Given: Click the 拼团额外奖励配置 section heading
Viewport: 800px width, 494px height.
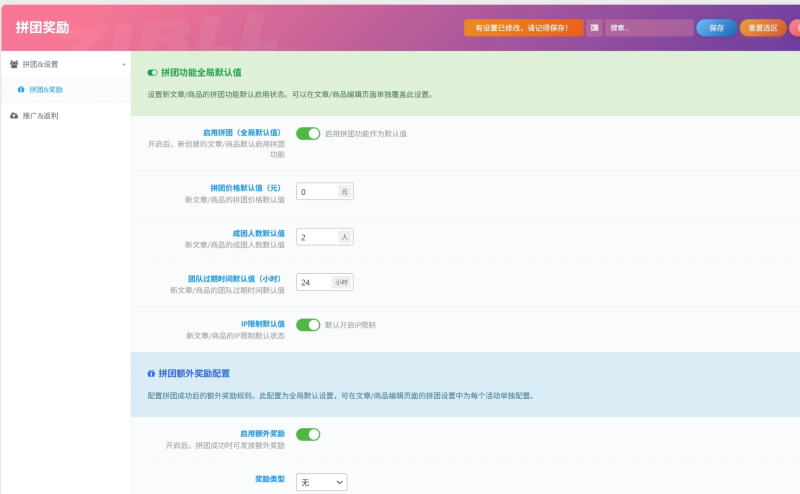Looking at the screenshot, I should (194, 374).
